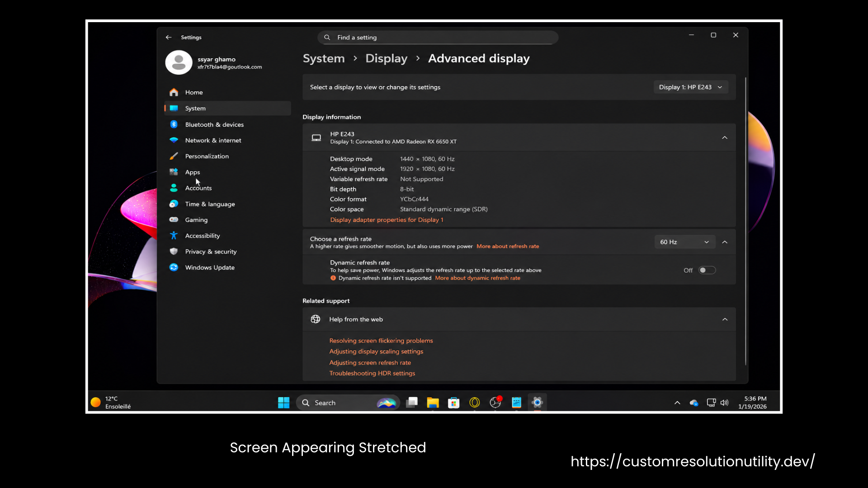Show hidden tray icons chevron
Viewport: 868px width, 488px height.
click(677, 403)
